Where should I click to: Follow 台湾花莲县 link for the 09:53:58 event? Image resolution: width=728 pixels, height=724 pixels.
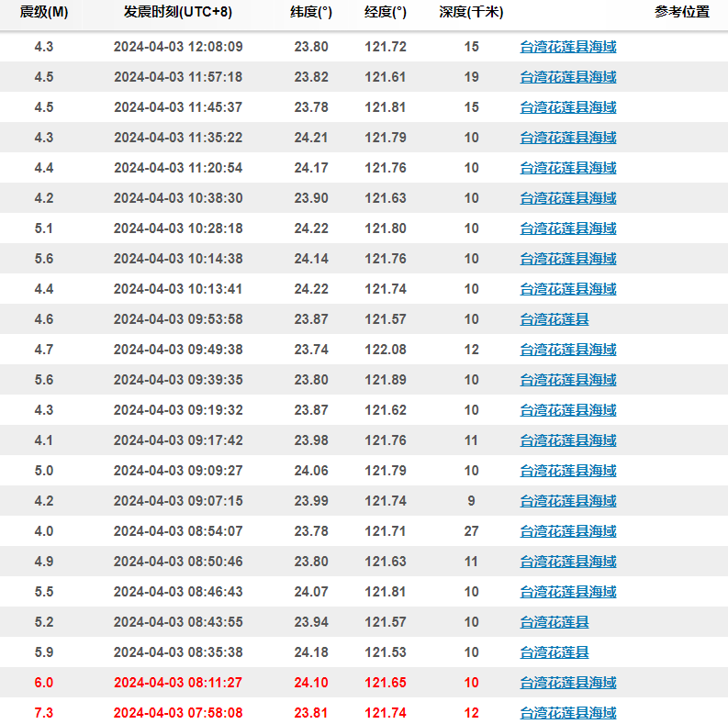pos(554,319)
